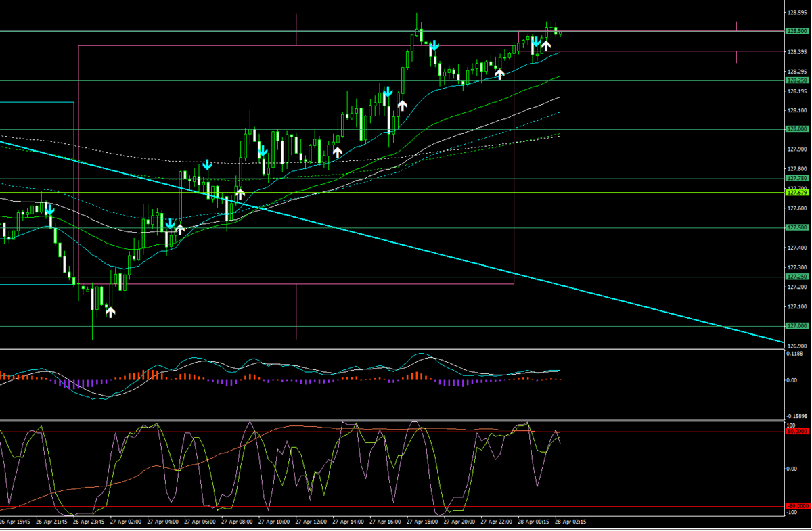Viewport: 812px width, 531px height.
Task: Click the -0.15898 MACD scale value
Action: point(798,417)
